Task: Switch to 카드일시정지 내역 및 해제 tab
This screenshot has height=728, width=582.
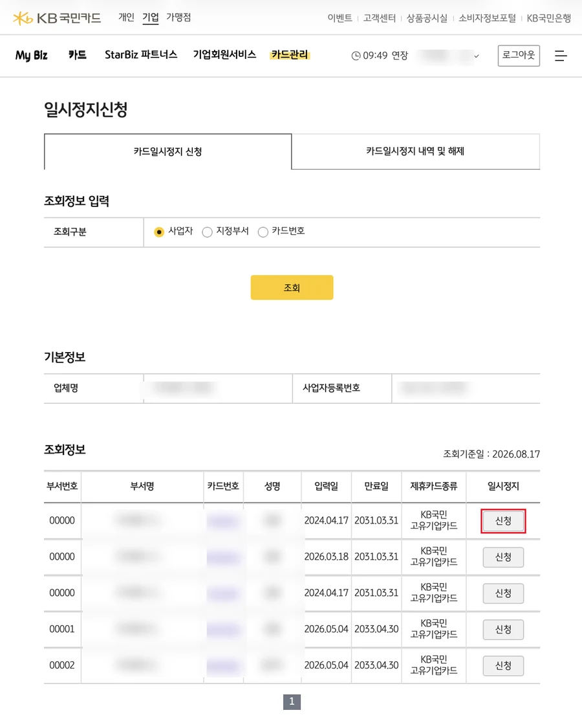Action: click(415, 151)
